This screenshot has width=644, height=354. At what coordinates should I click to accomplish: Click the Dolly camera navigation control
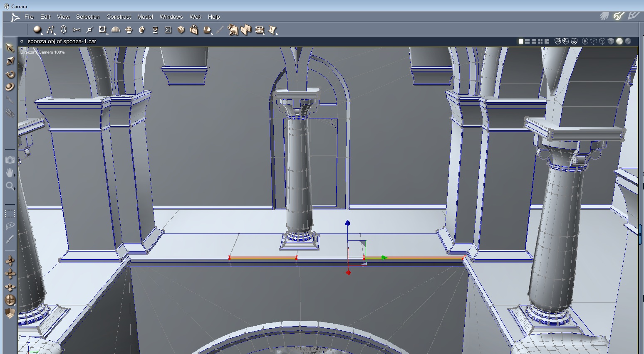10,261
